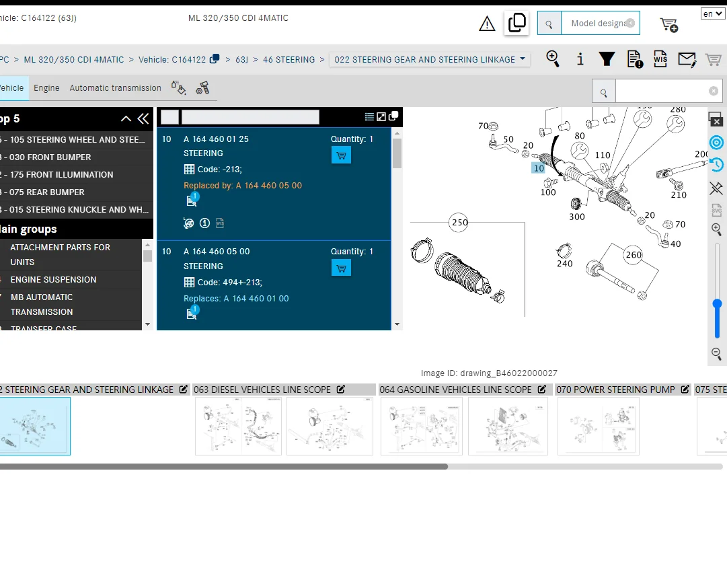Click the drawing zoom slider handle
The image size is (727, 588).
click(718, 304)
